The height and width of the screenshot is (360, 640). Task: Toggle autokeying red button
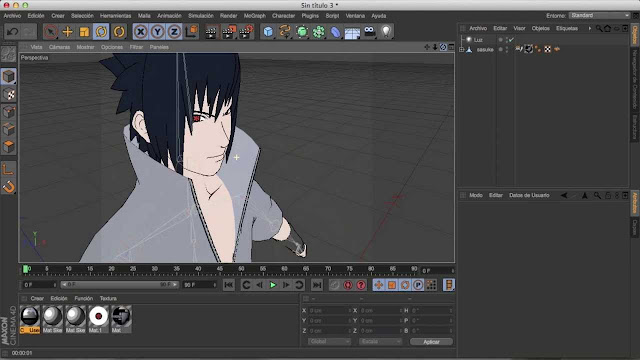(348, 285)
